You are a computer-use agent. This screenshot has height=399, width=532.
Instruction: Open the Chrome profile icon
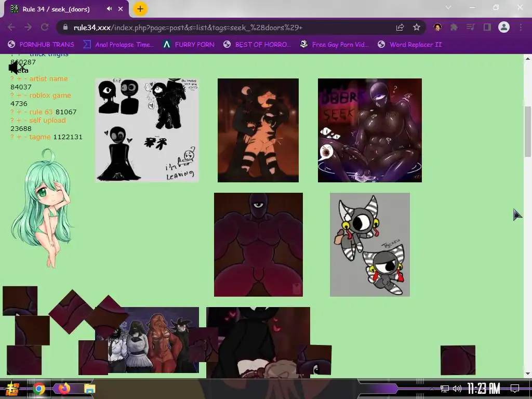504,27
